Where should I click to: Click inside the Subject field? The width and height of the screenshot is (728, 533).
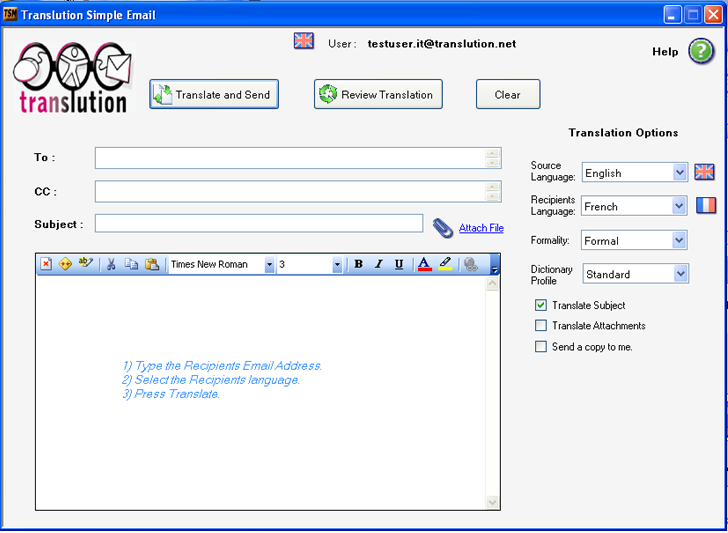[259, 223]
